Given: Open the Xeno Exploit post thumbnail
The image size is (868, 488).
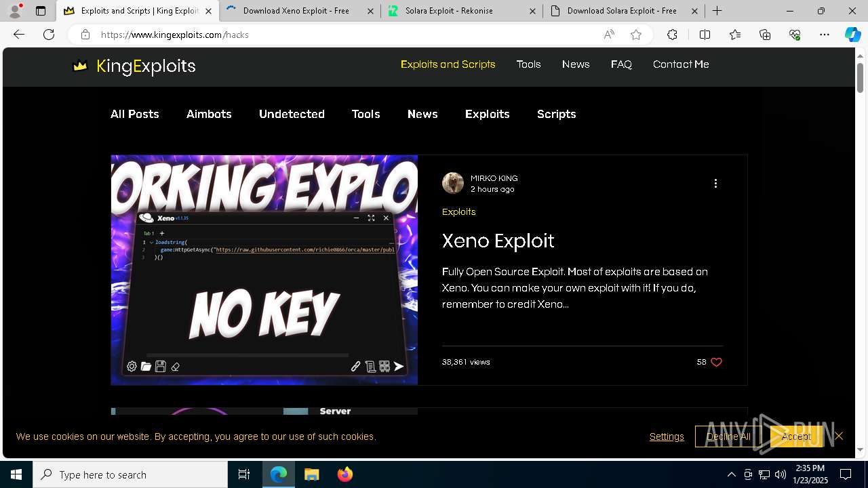Looking at the screenshot, I should coord(264,270).
